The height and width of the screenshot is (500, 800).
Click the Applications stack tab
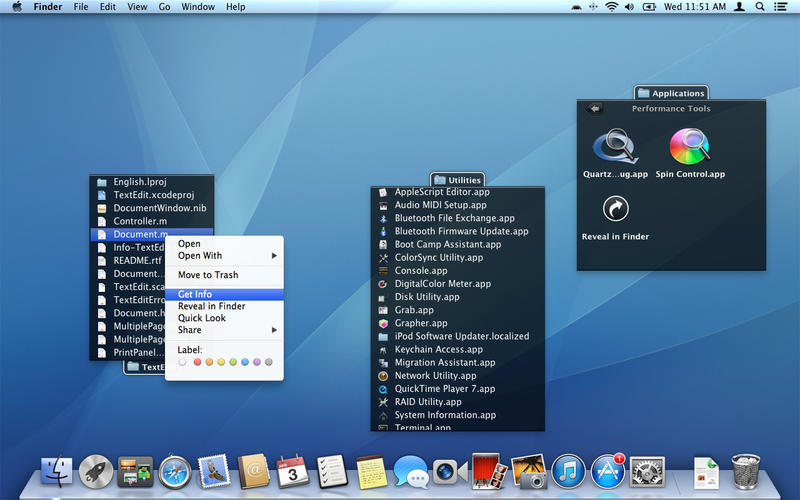point(671,93)
